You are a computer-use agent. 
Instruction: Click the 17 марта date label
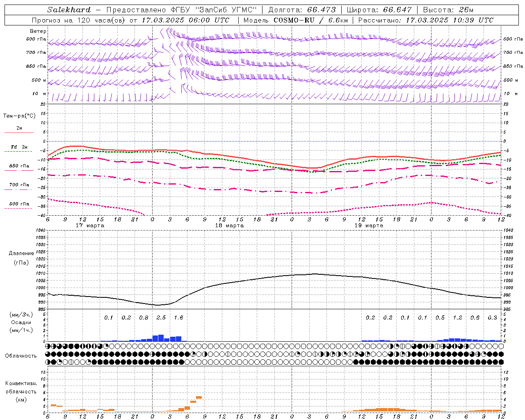point(90,226)
